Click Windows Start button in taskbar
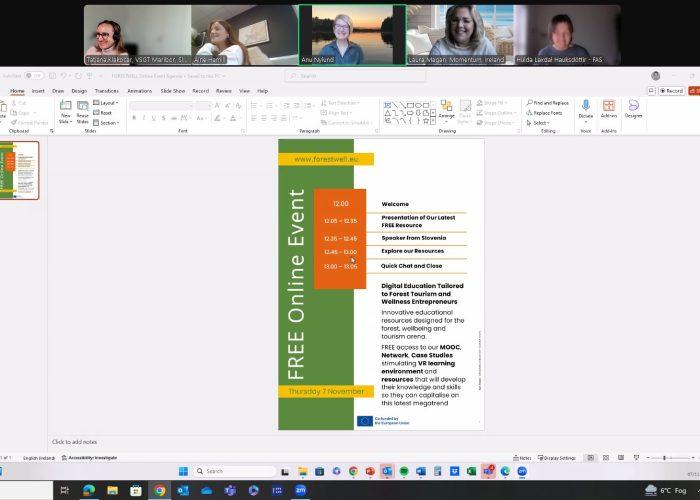The width and height of the screenshot is (700, 500). [x=184, y=471]
